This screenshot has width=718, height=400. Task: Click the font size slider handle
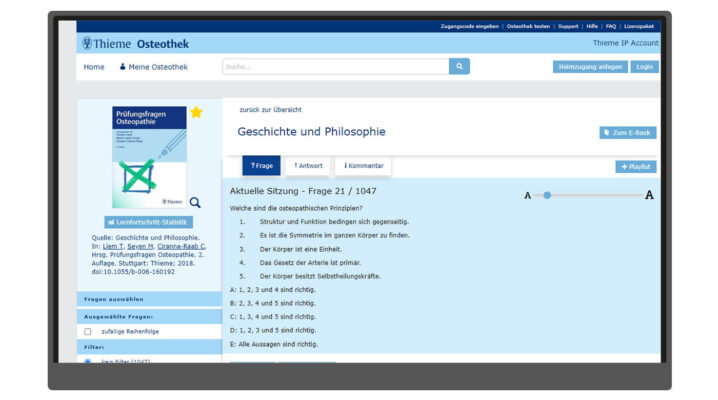coord(547,195)
